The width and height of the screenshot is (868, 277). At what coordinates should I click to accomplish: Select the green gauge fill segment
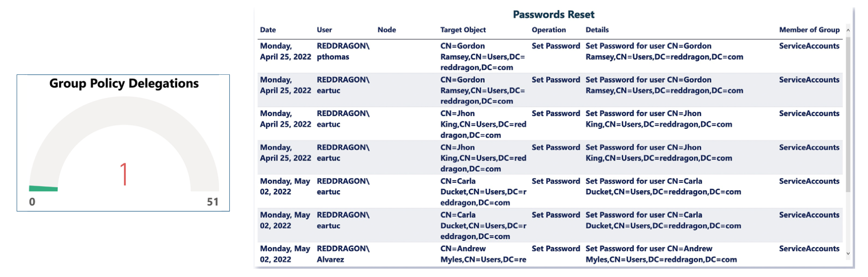point(43,188)
